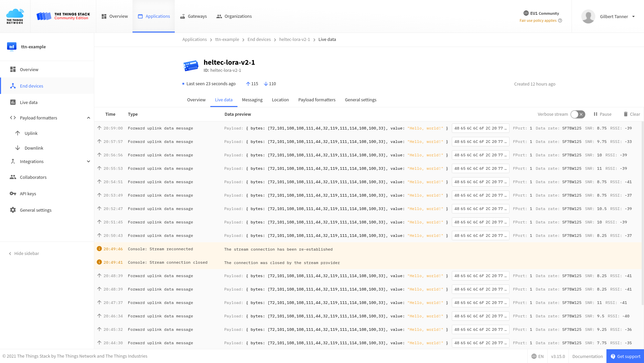Click hex payload box of 20:59:00 message
This screenshot has width=644, height=363.
pyautogui.click(x=480, y=128)
